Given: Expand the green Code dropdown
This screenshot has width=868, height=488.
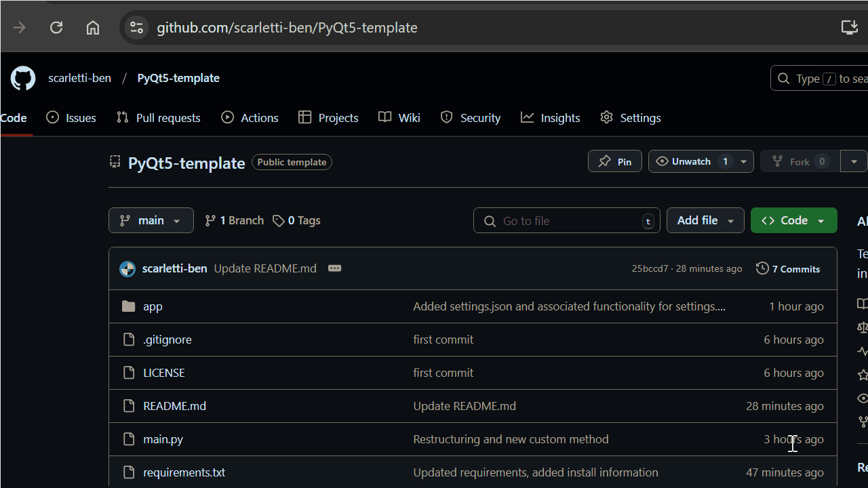Looking at the screenshot, I should 794,220.
